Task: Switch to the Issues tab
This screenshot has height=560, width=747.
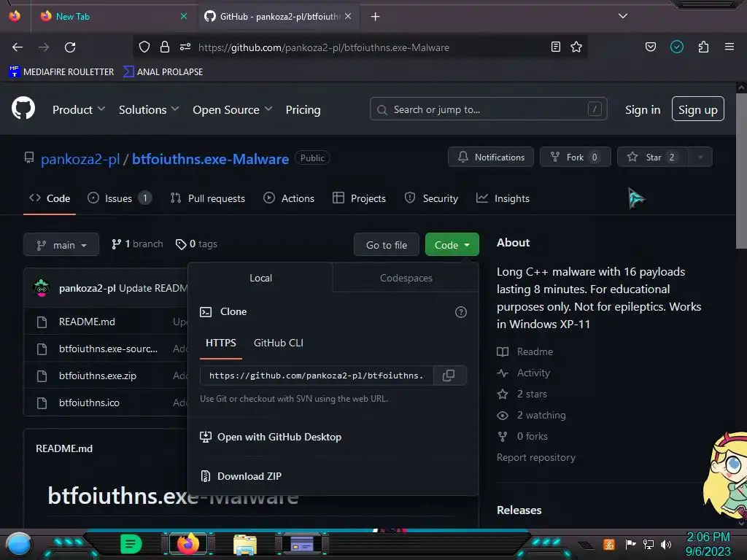Action: tap(120, 198)
